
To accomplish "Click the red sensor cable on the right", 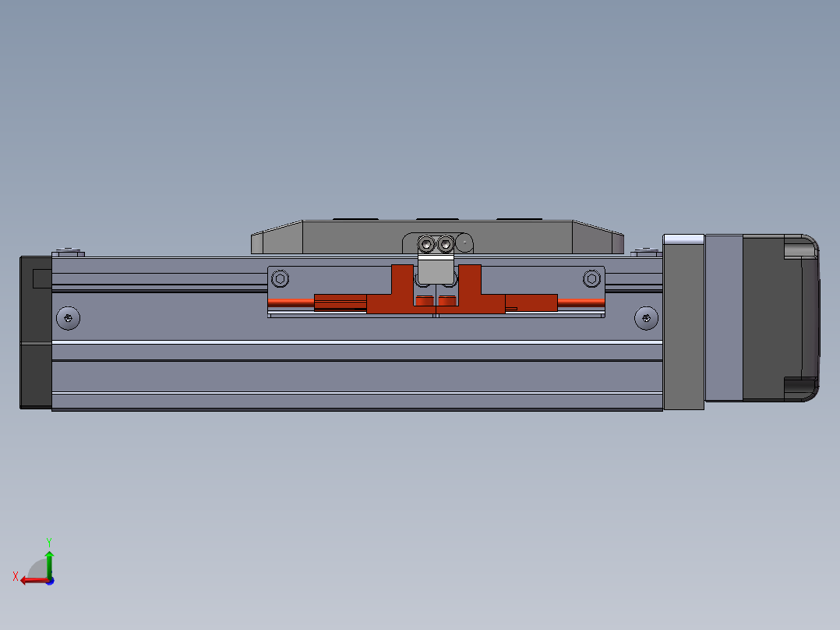I will (581, 302).
